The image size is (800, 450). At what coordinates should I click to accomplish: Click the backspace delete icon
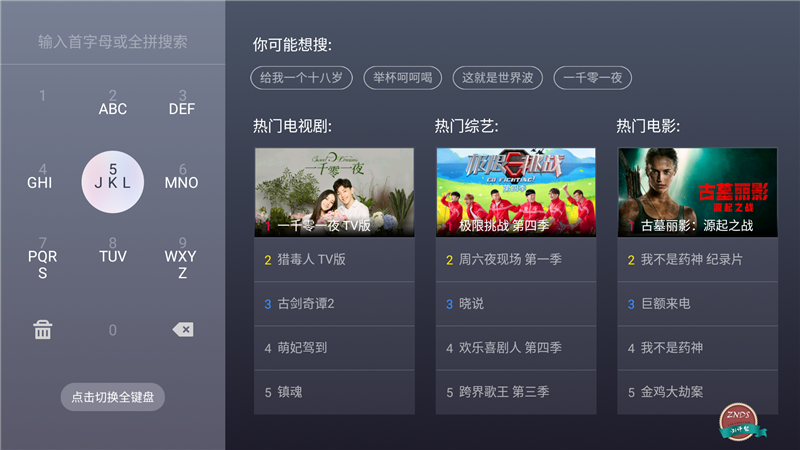pyautogui.click(x=183, y=330)
